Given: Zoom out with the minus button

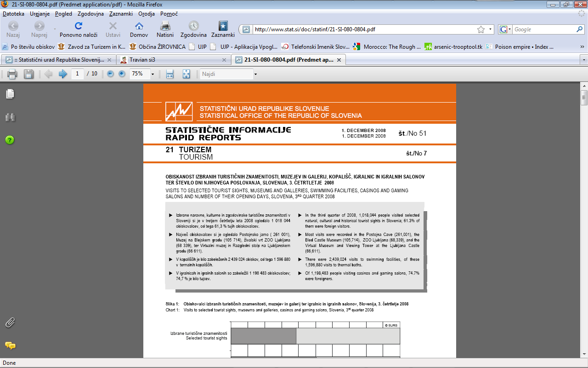Looking at the screenshot, I should pos(110,74).
